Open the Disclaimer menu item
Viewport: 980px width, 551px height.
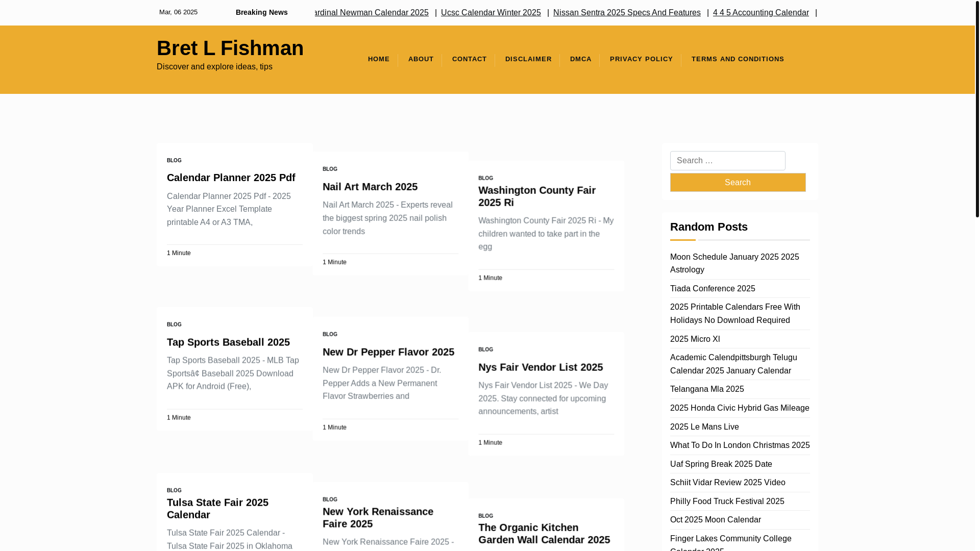point(528,59)
